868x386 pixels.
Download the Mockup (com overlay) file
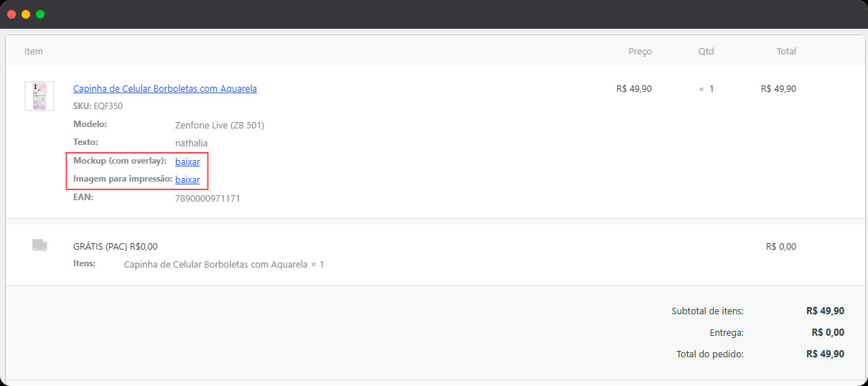pyautogui.click(x=187, y=161)
